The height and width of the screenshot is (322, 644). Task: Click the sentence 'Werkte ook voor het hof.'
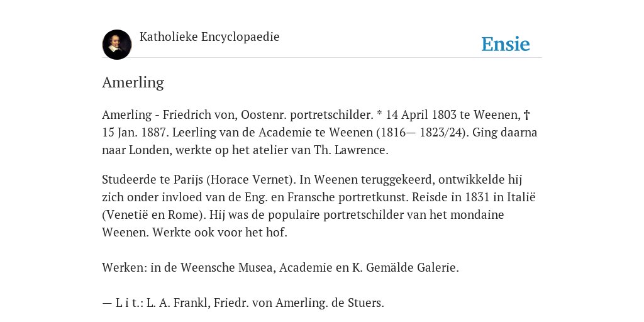[219, 233]
